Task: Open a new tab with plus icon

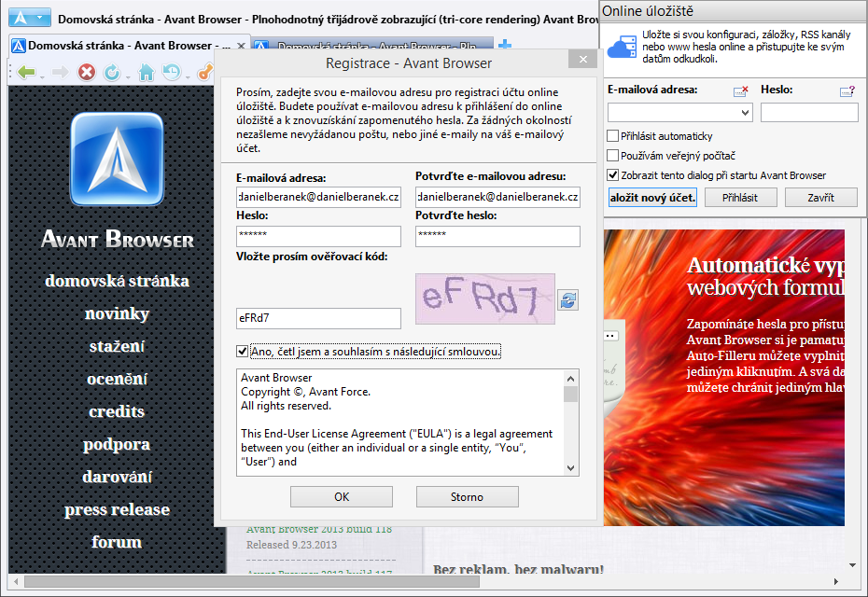Action: pyautogui.click(x=505, y=45)
